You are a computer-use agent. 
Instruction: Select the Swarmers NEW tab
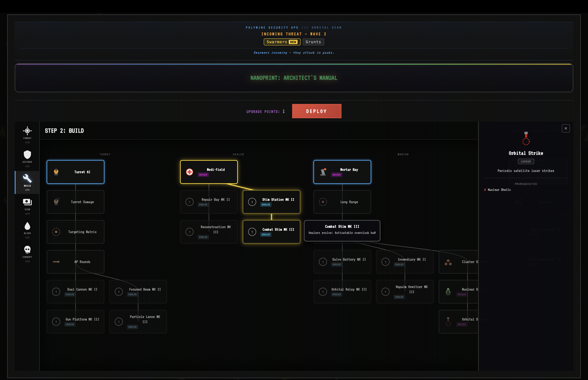282,42
